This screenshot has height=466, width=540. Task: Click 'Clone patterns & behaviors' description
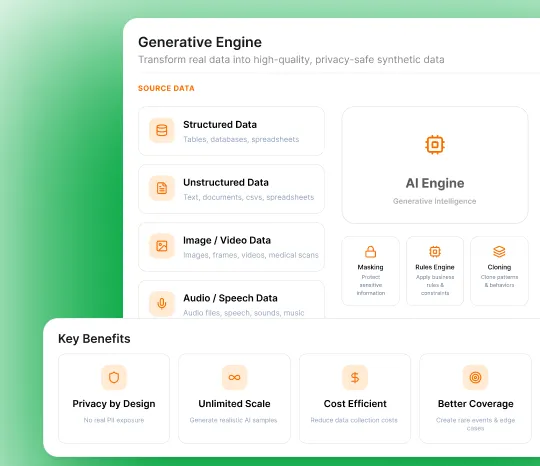point(499,281)
